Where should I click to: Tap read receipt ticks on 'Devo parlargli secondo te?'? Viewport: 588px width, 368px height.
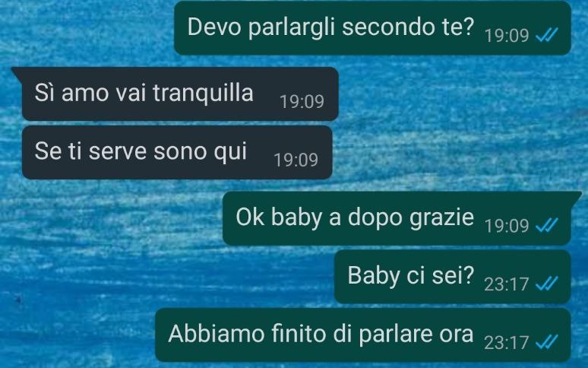[547, 35]
